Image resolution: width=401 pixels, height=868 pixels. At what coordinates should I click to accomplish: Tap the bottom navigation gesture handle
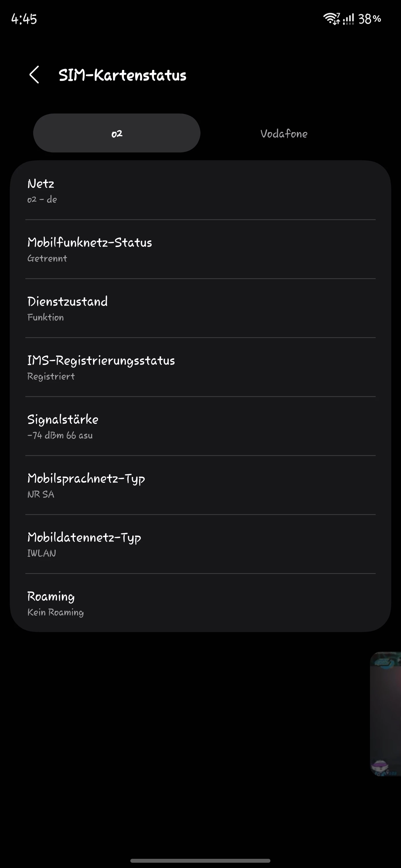pyautogui.click(x=200, y=860)
